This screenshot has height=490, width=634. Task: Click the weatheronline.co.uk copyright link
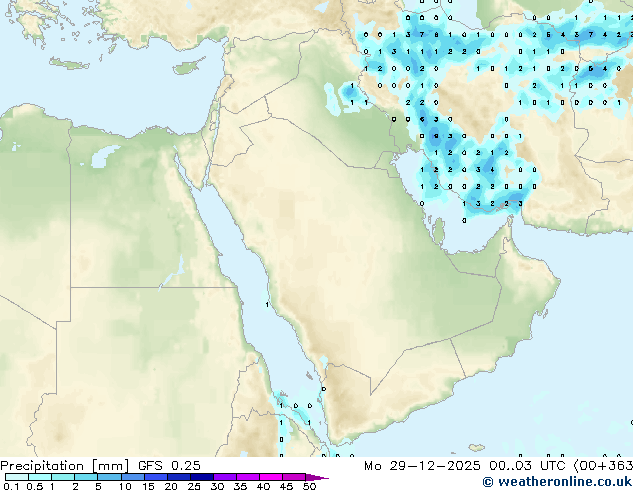point(557,482)
